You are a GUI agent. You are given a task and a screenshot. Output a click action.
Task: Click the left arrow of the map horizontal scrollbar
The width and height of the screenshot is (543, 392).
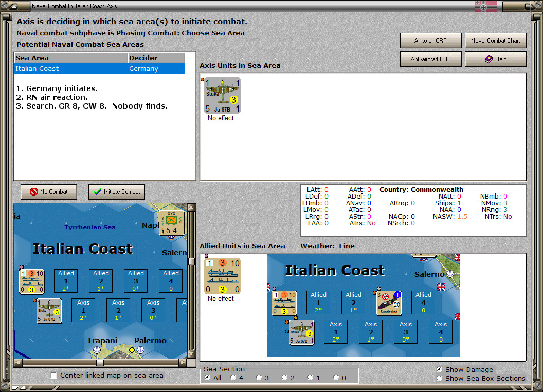coord(18,363)
